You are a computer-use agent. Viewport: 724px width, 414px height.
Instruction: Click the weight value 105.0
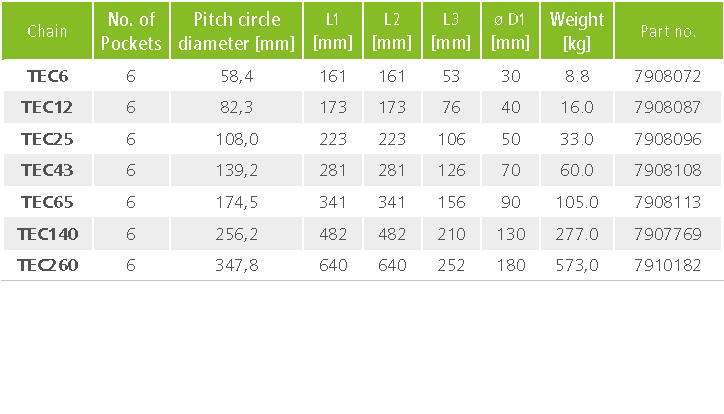(577, 202)
